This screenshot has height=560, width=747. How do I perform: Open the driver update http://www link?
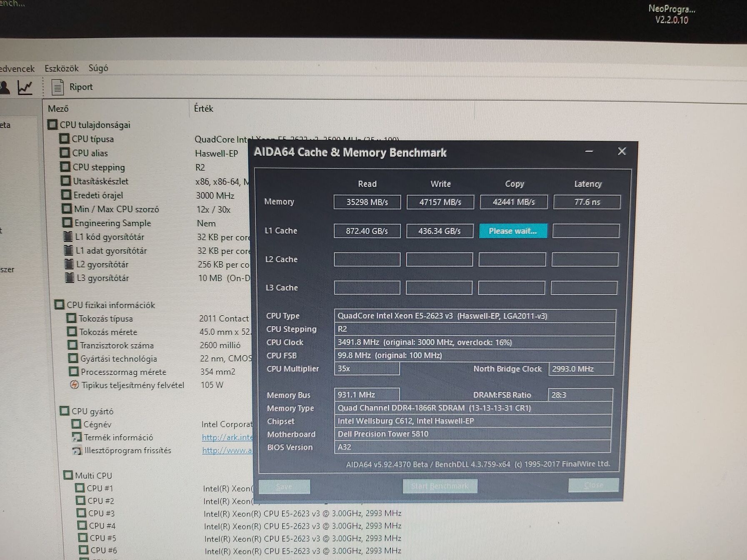pyautogui.click(x=227, y=450)
